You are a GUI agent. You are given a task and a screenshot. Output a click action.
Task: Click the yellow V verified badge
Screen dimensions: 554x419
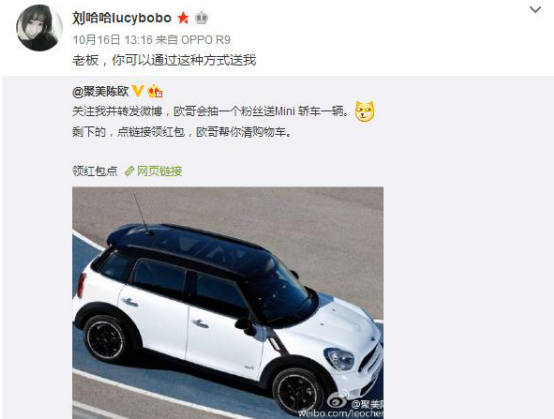click(137, 92)
